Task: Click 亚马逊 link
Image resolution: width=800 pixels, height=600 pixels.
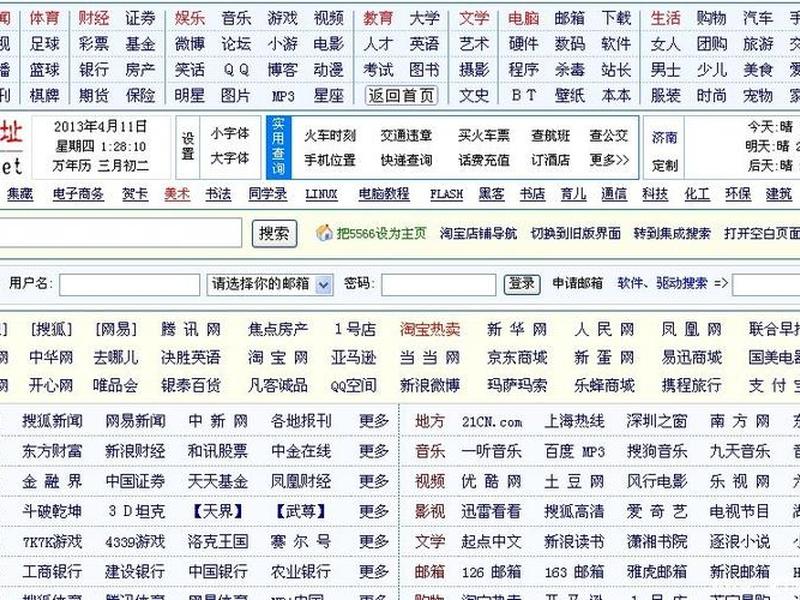Action: click(x=353, y=358)
